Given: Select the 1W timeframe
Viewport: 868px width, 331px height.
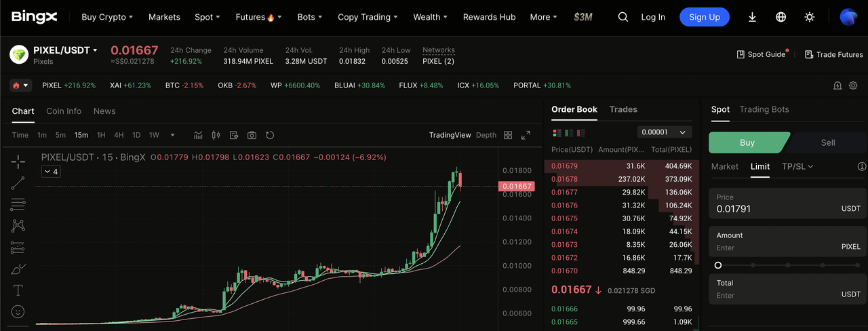Looking at the screenshot, I should click(x=154, y=135).
